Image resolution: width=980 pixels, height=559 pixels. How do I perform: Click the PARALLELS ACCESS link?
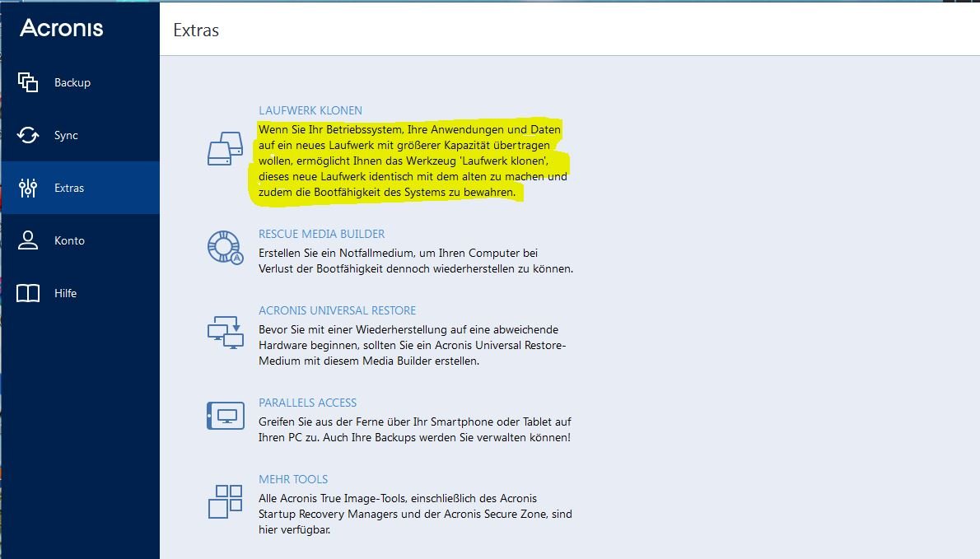click(307, 403)
